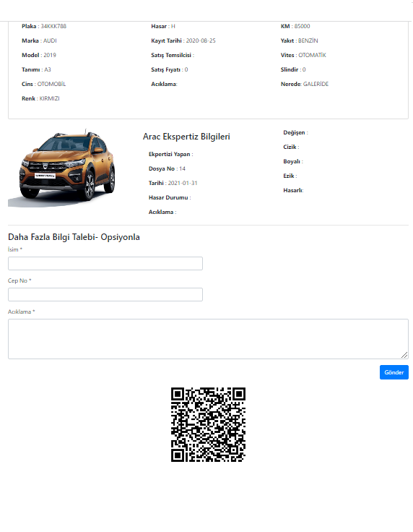Screen dimensions: 413x532
Task: Click the KM value 85000
Action: [x=302, y=26]
